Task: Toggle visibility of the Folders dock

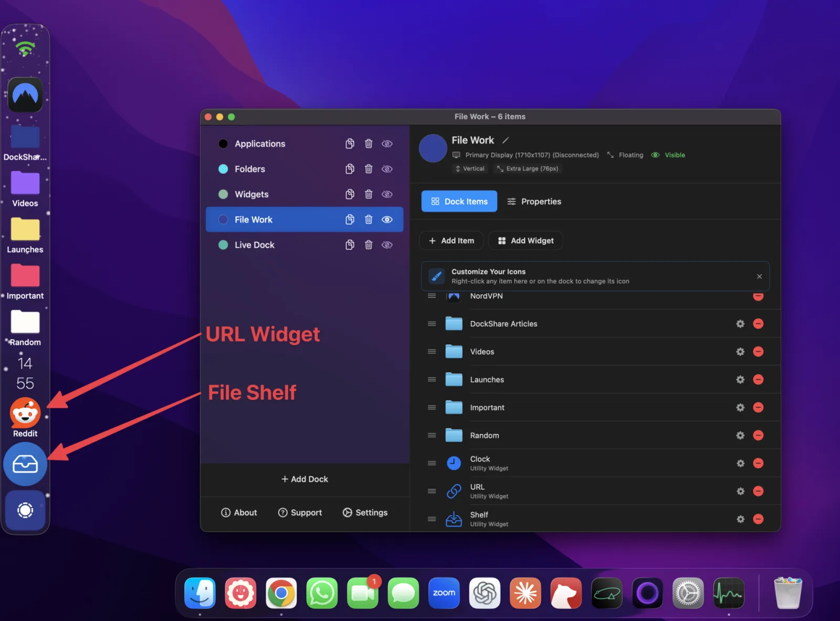Action: point(387,169)
